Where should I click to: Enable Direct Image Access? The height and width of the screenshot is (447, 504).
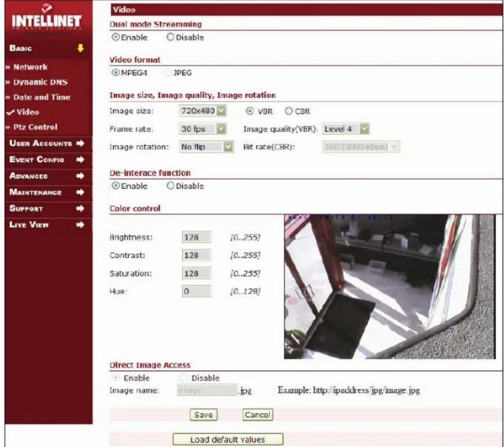coord(115,378)
